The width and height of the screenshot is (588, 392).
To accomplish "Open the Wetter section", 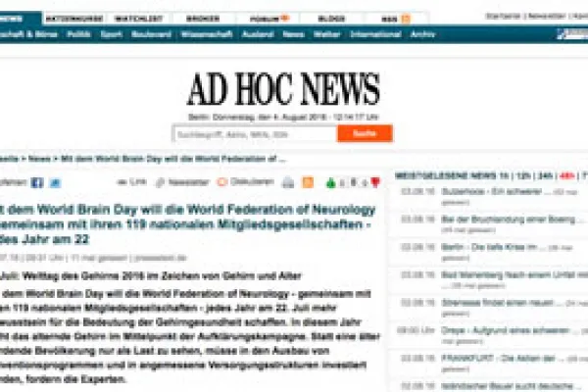I will pos(326,34).
